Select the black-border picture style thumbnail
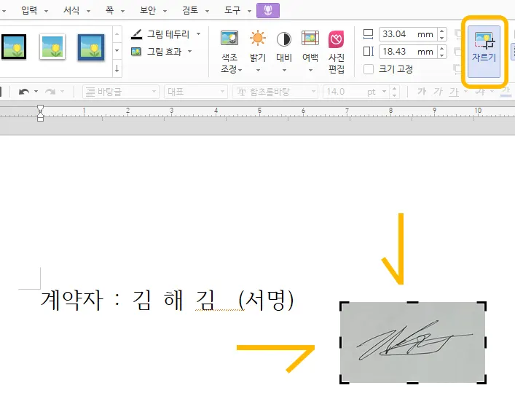515x420 pixels. point(14,47)
